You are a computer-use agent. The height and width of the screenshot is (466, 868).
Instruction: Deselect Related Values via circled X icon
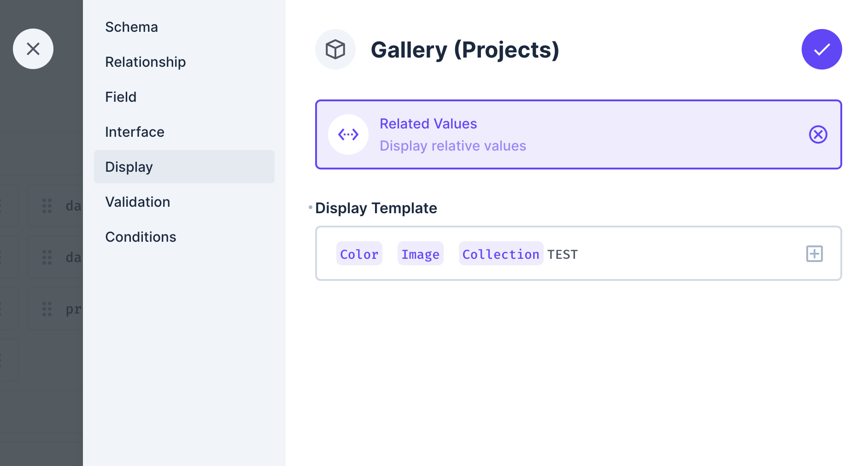click(x=818, y=134)
